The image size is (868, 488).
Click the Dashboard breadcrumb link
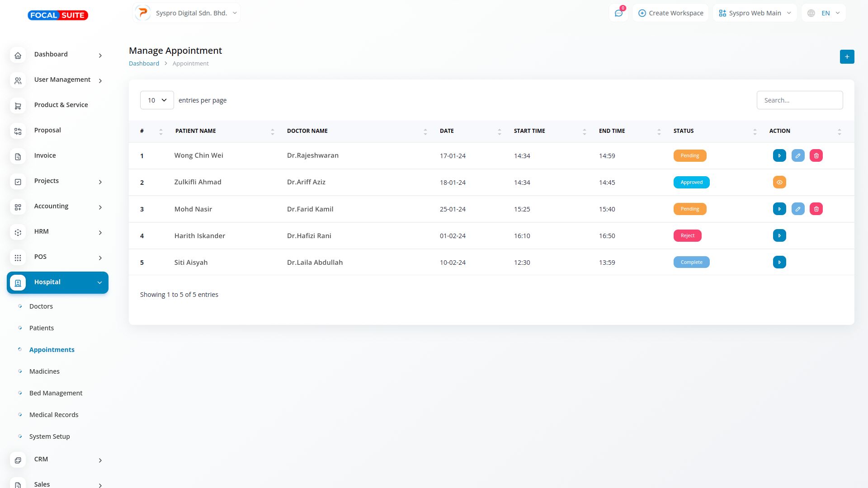pos(144,64)
